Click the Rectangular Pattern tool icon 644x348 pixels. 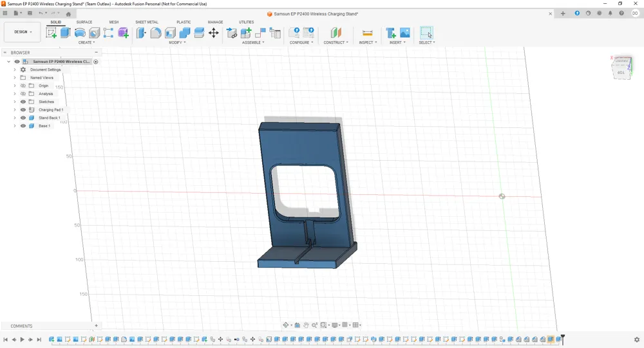pyautogui.click(x=108, y=33)
